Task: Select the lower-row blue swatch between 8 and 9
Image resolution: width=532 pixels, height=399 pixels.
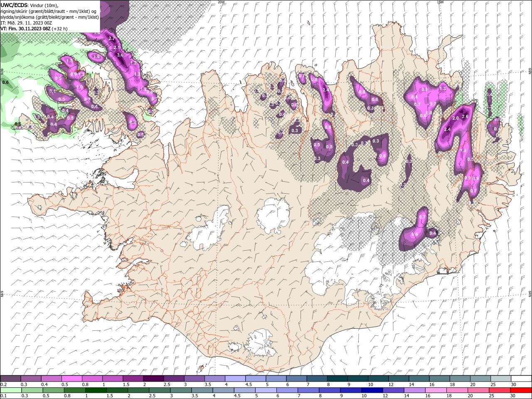Action: [x=329, y=390]
